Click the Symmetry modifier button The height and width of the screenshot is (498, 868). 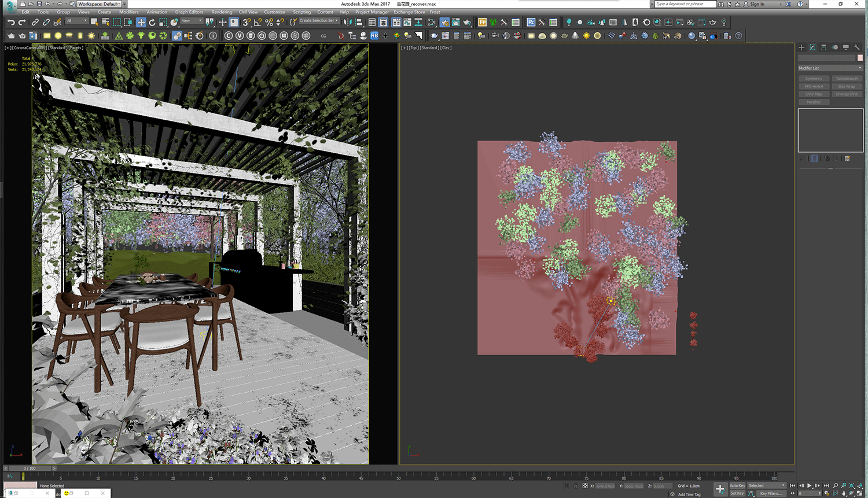click(814, 79)
